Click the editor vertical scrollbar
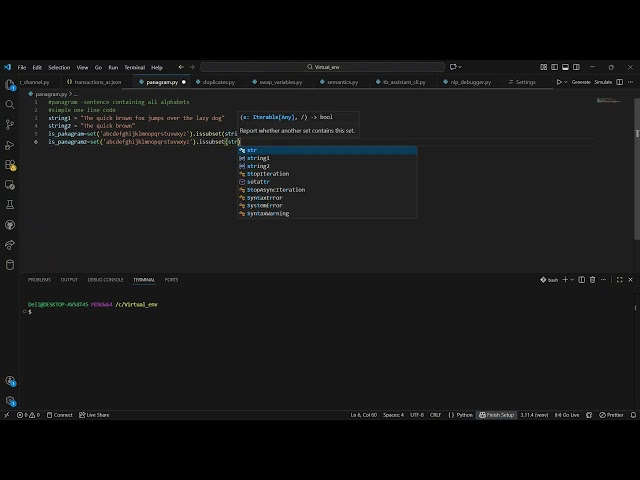The height and width of the screenshot is (480, 640). (x=637, y=169)
